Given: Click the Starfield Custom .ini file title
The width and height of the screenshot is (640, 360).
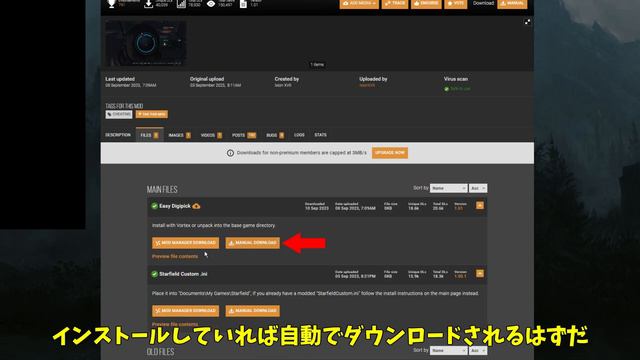Looking at the screenshot, I should pos(183,274).
